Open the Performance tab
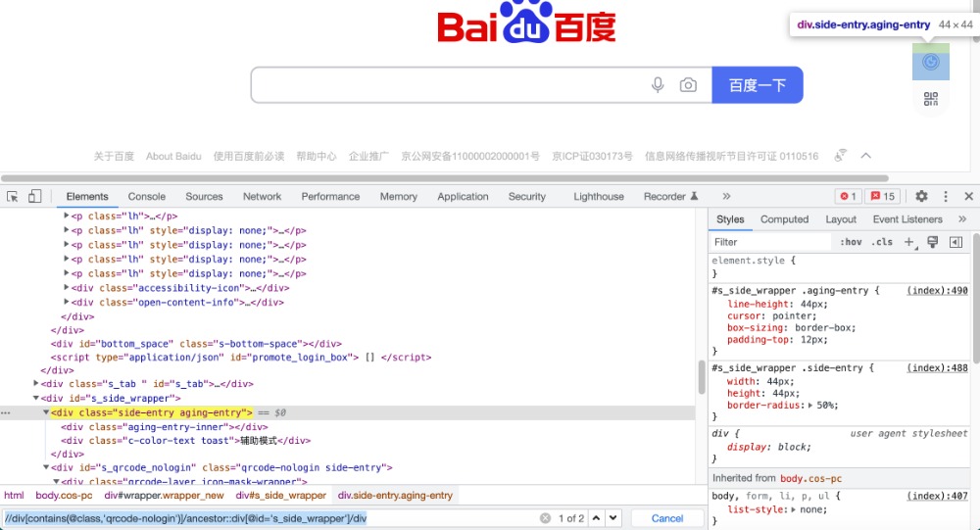The width and height of the screenshot is (980, 530). [330, 196]
